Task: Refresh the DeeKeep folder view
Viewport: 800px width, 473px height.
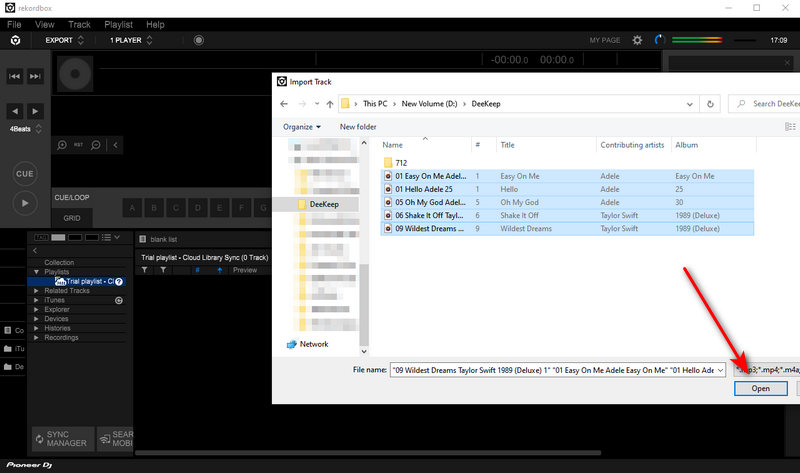Action: tap(710, 104)
